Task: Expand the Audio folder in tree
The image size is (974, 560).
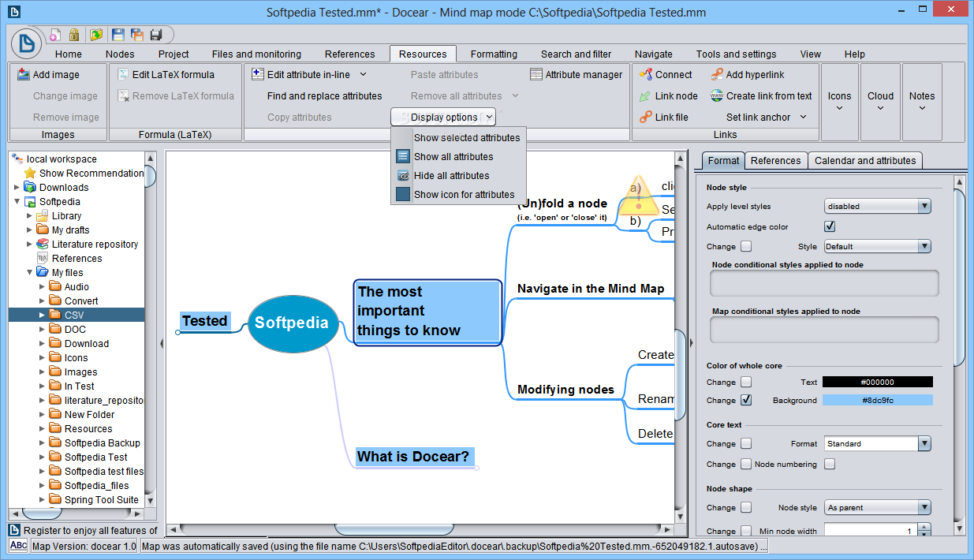Action: coord(42,286)
